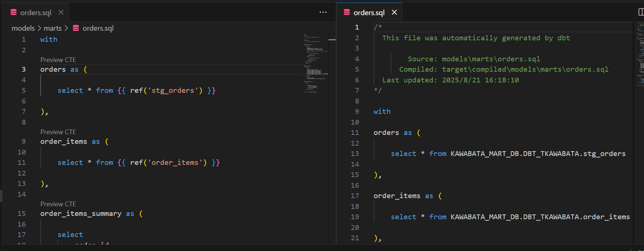Click 'order_items_summary' CTE name
Image resolution: width=644 pixels, height=251 pixels.
tap(81, 214)
